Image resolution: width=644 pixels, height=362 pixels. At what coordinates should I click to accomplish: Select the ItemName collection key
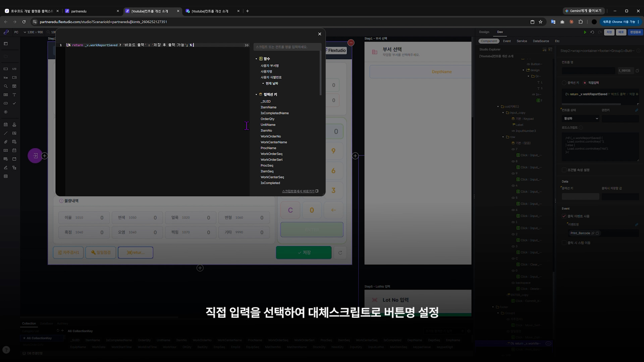tap(268, 107)
